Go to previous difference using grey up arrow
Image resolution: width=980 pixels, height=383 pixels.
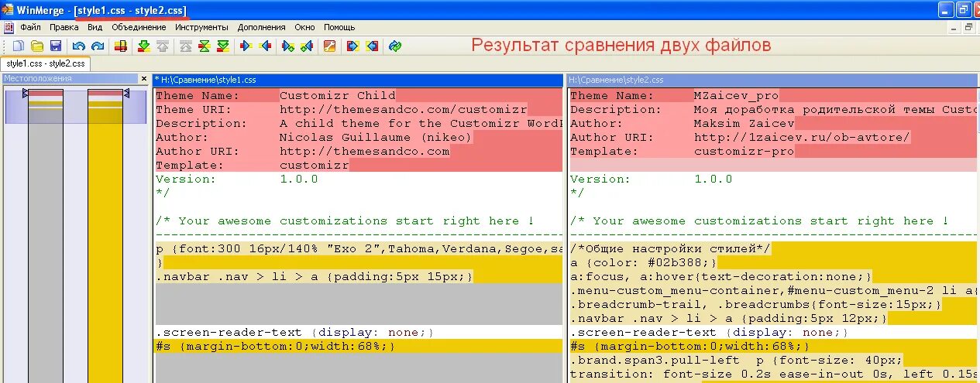pyautogui.click(x=163, y=46)
